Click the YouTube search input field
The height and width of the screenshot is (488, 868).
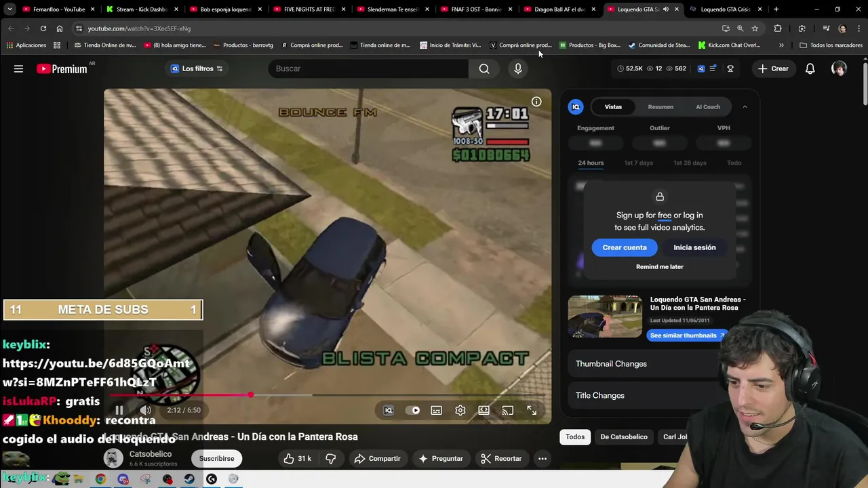[x=368, y=68]
